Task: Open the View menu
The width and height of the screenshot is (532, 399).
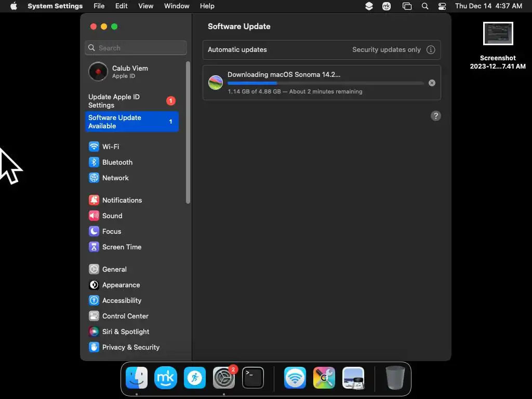Action: pos(145,6)
